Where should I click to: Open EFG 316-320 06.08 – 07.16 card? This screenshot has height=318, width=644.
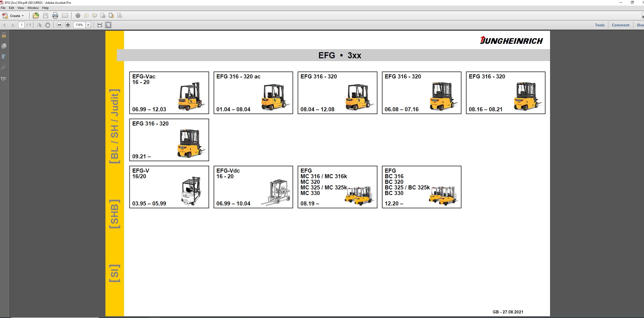(421, 93)
